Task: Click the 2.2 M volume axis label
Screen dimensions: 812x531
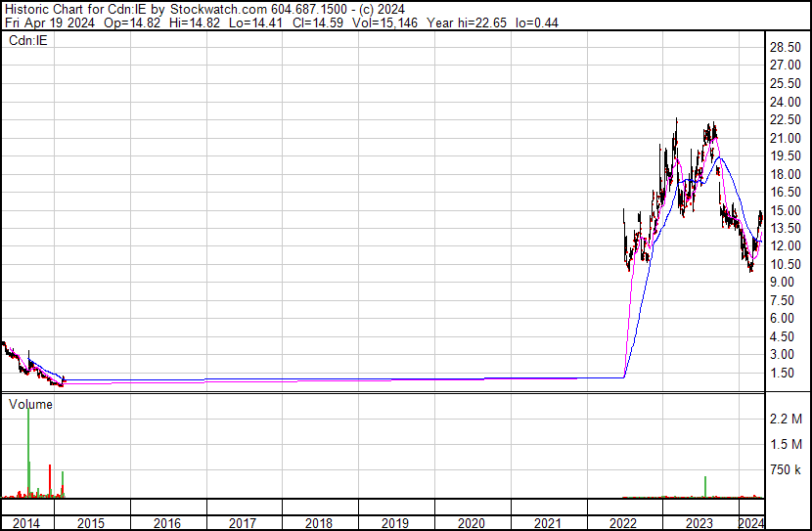Action: click(x=786, y=419)
